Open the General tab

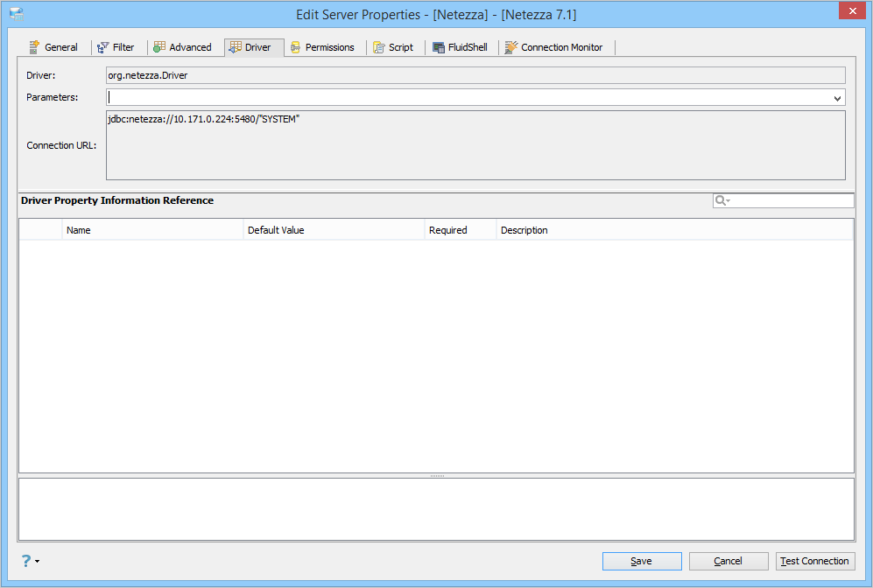[x=54, y=47]
